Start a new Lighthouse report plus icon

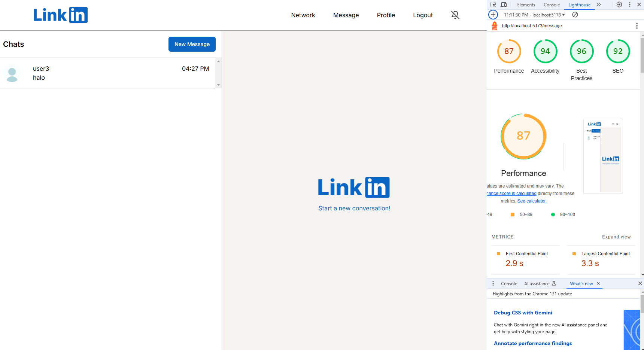493,15
